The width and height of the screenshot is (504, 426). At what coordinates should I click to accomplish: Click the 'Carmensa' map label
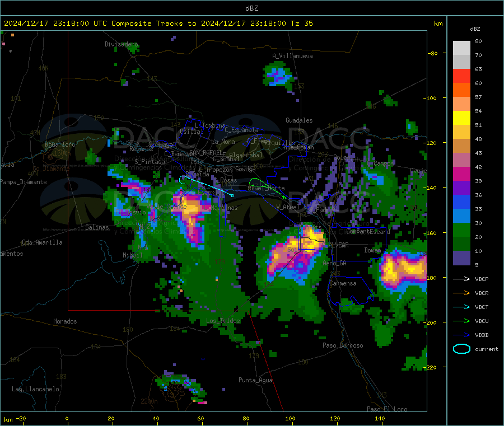(343, 283)
